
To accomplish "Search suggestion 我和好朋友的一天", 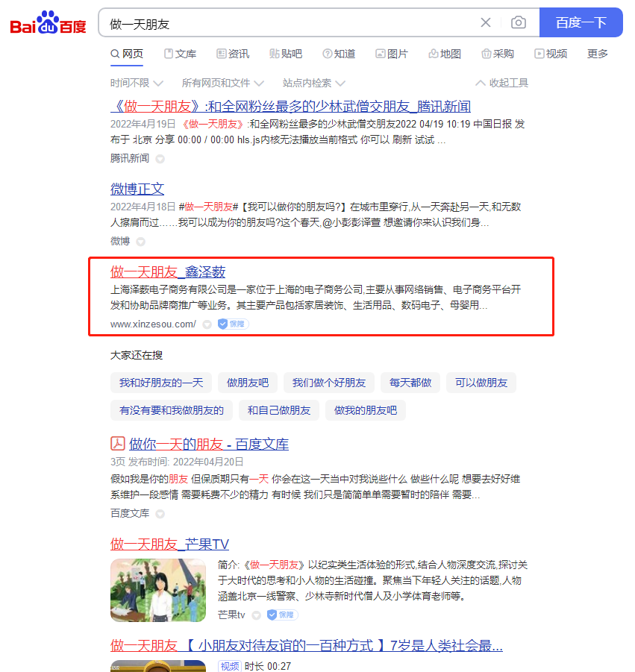I will 160,383.
